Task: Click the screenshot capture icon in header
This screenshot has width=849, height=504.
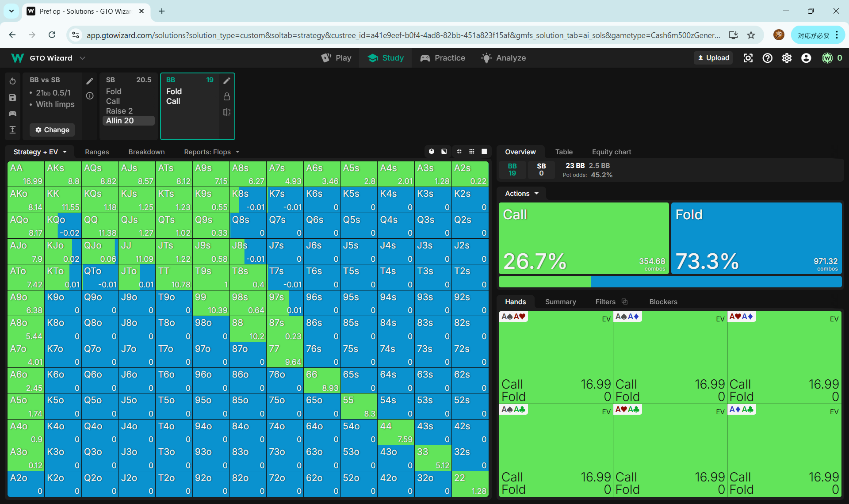Action: 748,58
